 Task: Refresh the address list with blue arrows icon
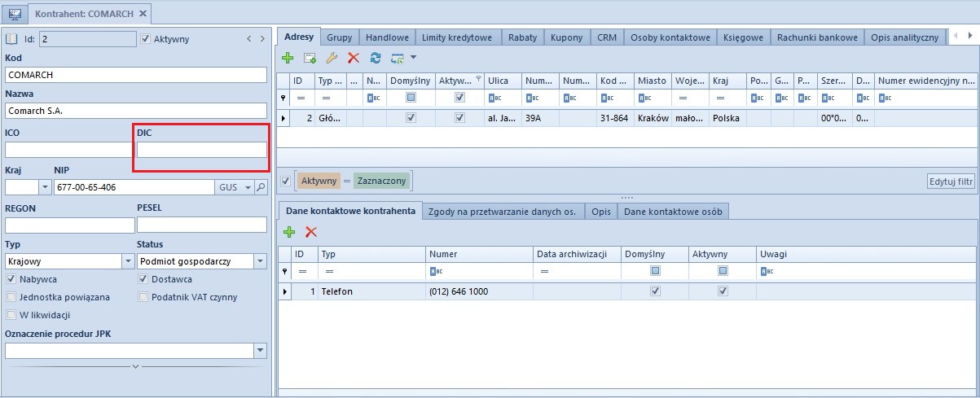click(376, 58)
